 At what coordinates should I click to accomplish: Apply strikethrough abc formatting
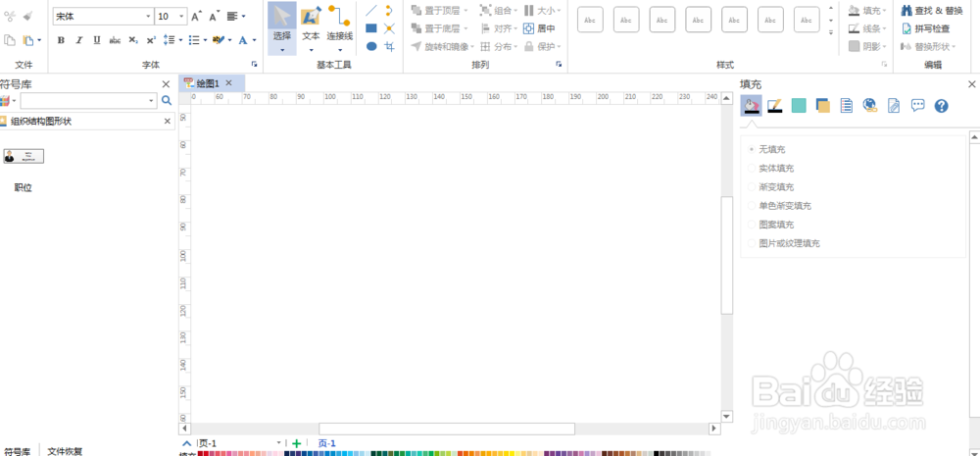coord(115,40)
